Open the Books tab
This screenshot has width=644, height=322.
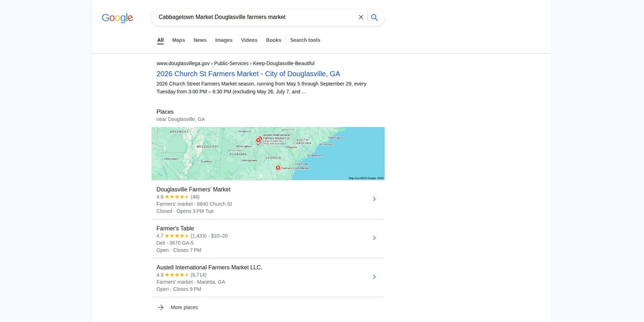click(274, 40)
